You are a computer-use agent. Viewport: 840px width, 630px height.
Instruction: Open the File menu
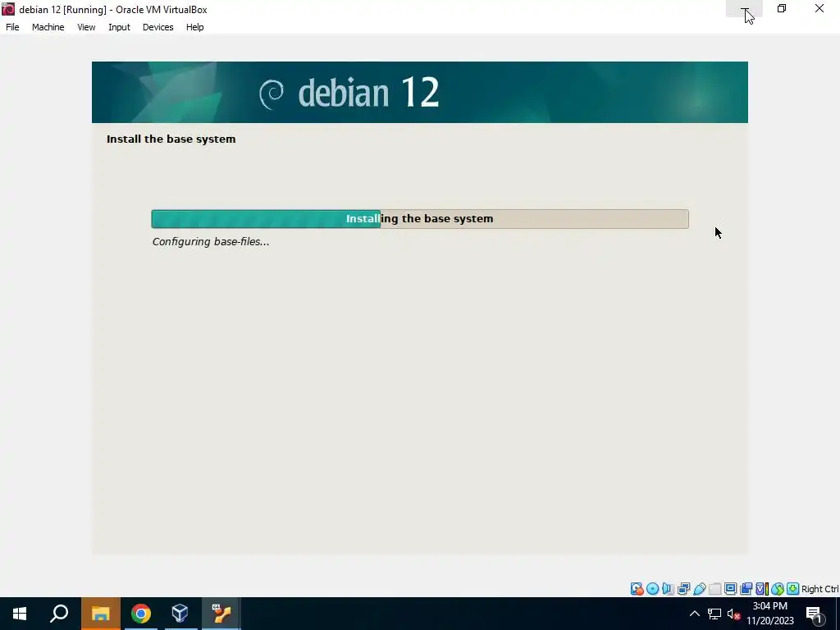pos(12,27)
